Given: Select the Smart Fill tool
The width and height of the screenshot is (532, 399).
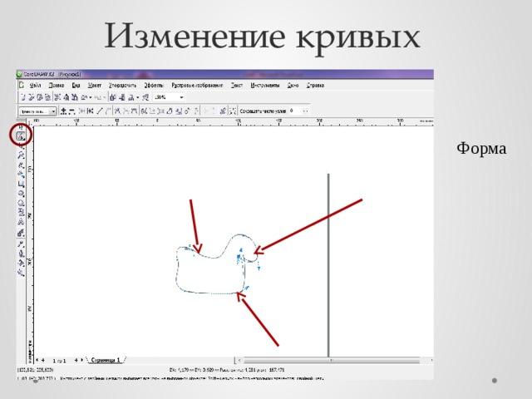Looking at the screenshot, I should click(21, 174).
